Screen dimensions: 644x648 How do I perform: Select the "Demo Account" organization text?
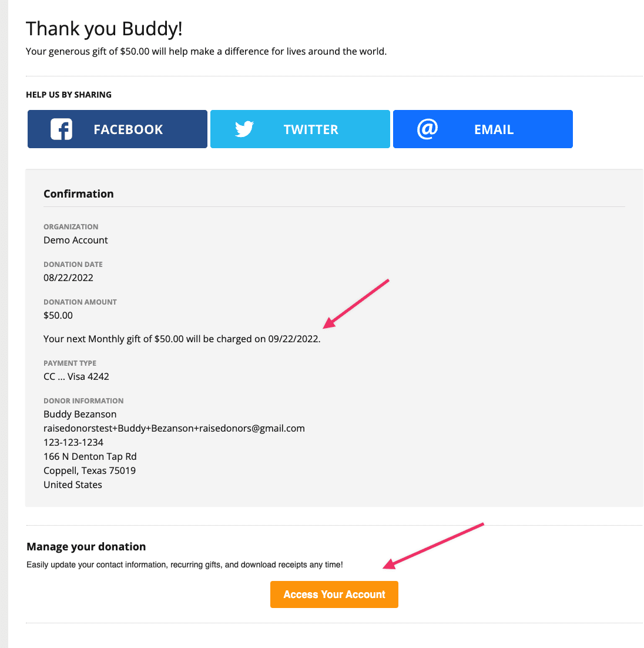[x=76, y=240]
